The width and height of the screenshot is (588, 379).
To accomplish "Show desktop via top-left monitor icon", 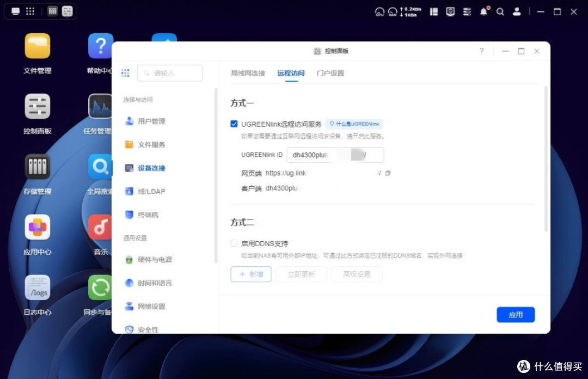I will (15, 11).
